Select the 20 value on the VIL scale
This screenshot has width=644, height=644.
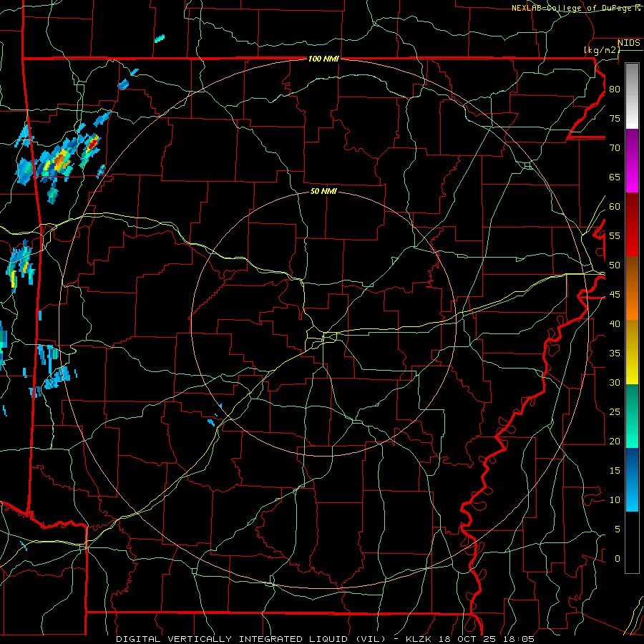615,441
